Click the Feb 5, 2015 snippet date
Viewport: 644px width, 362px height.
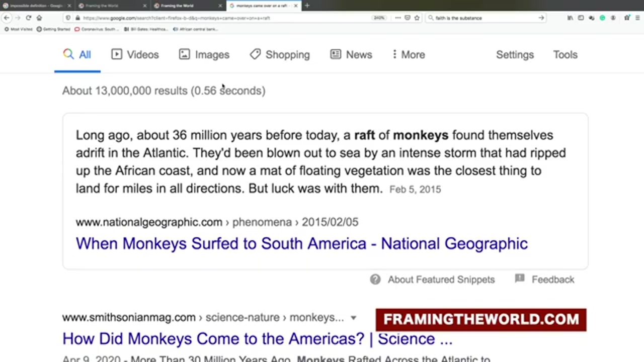(x=415, y=189)
